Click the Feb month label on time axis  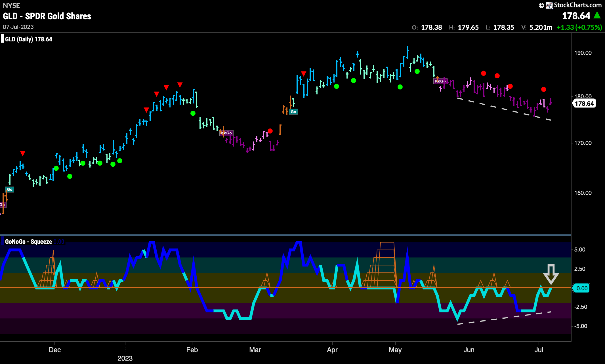[x=192, y=350]
